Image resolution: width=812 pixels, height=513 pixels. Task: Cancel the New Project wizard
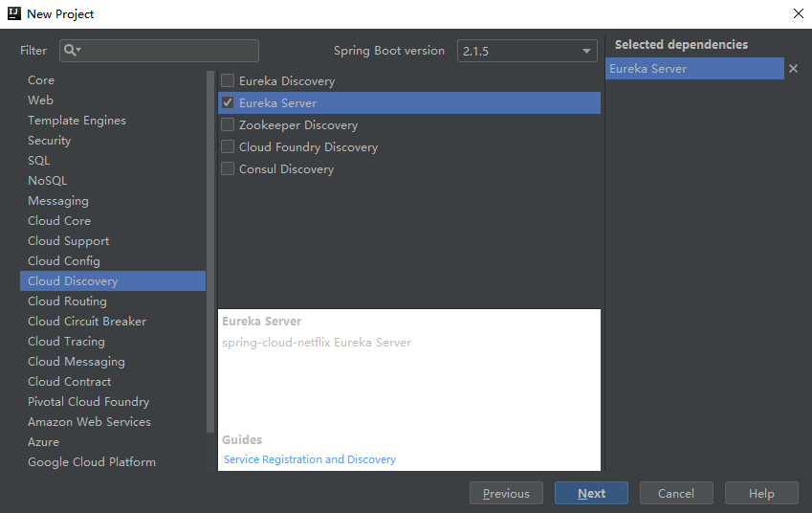coord(676,493)
